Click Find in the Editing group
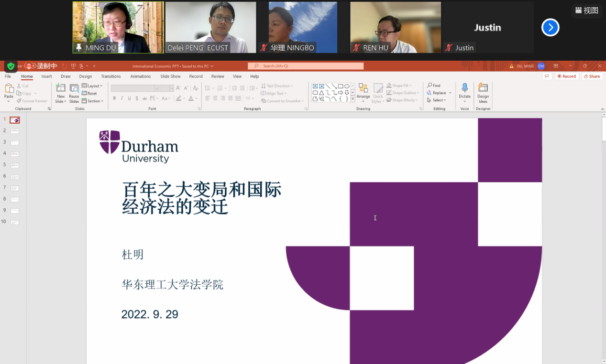The height and width of the screenshot is (364, 606). click(434, 86)
